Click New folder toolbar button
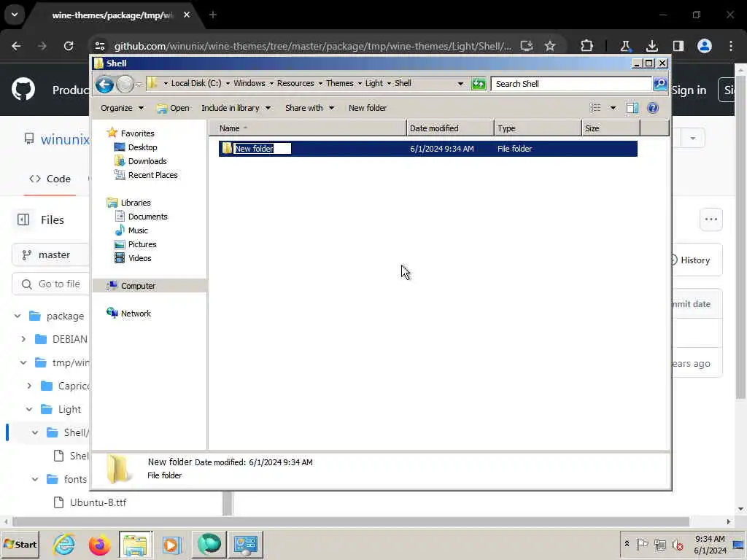Image resolution: width=747 pixels, height=560 pixels. click(368, 108)
